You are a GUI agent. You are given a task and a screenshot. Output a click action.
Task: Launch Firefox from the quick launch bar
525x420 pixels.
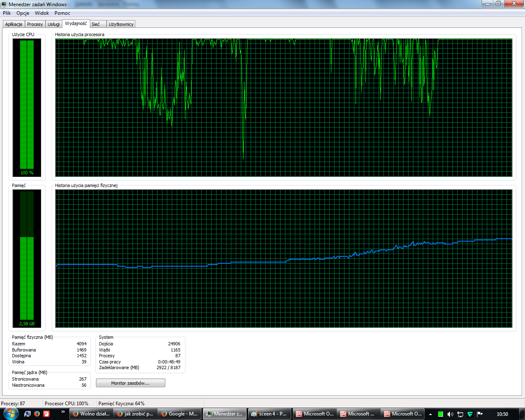click(x=37, y=414)
